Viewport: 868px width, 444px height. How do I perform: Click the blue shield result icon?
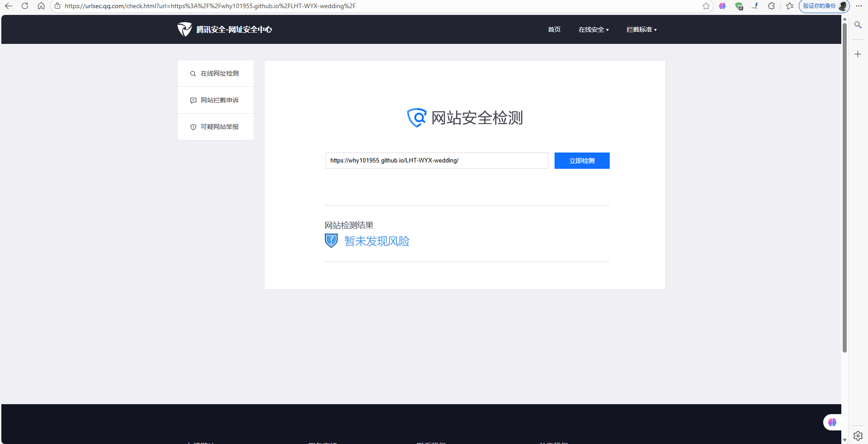point(331,241)
